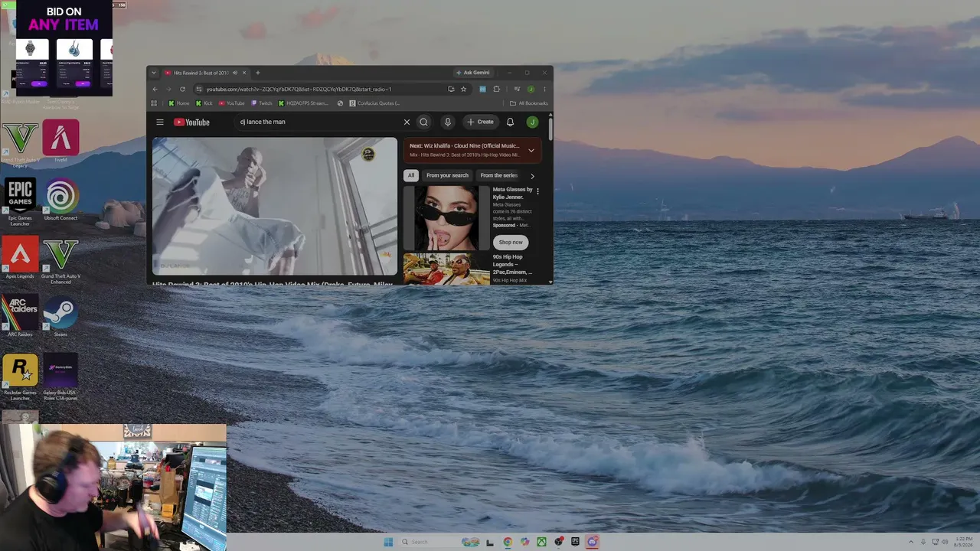The image size is (980, 551).
Task: Open the HQZAOFPS Stream bookmark
Action: [x=303, y=103]
